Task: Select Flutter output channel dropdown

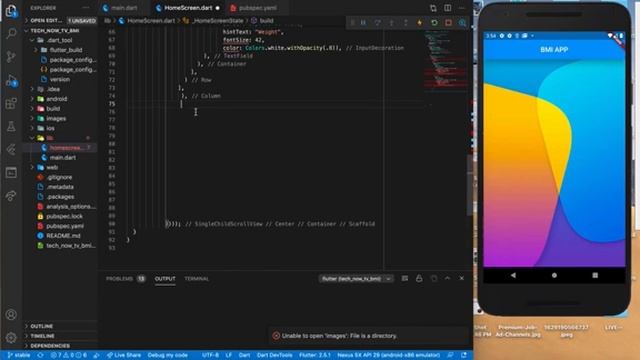Action: click(356, 278)
